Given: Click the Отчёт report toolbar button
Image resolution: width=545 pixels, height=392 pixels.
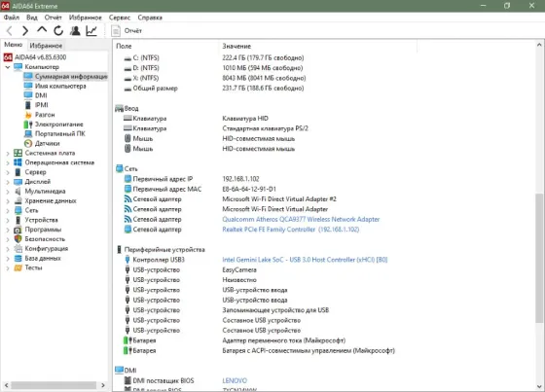Looking at the screenshot, I should coord(127,31).
